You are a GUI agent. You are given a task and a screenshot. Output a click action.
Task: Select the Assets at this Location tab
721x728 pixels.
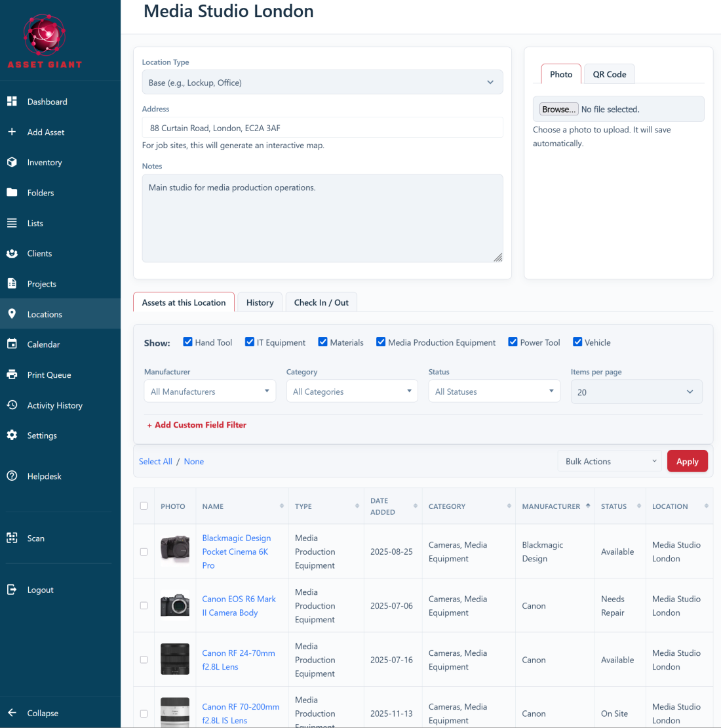[184, 302]
